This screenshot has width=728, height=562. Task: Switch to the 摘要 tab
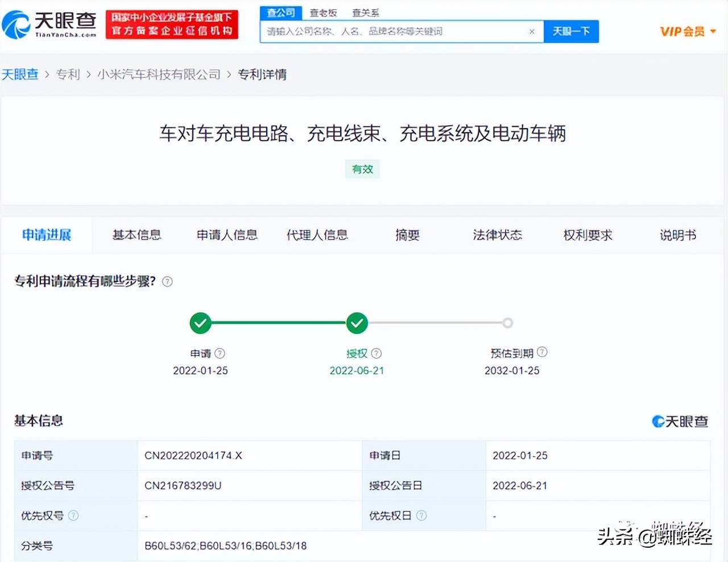point(407,235)
